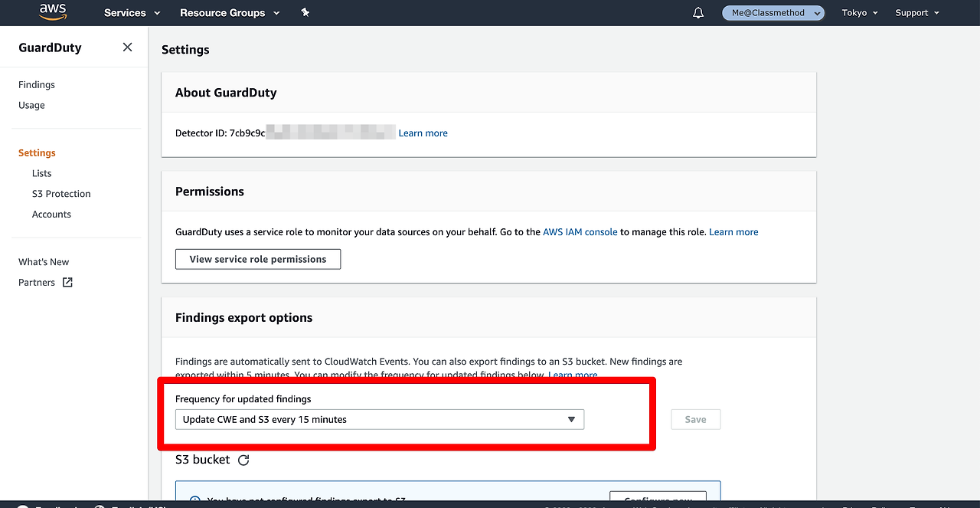This screenshot has width=980, height=508.
Task: Go to Findings in sidebar
Action: click(37, 85)
